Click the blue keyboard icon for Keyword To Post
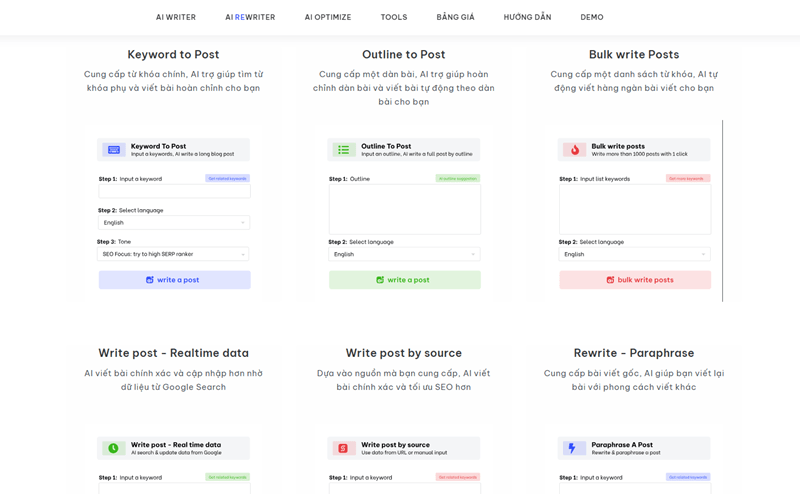This screenshot has height=494, width=800. point(114,150)
